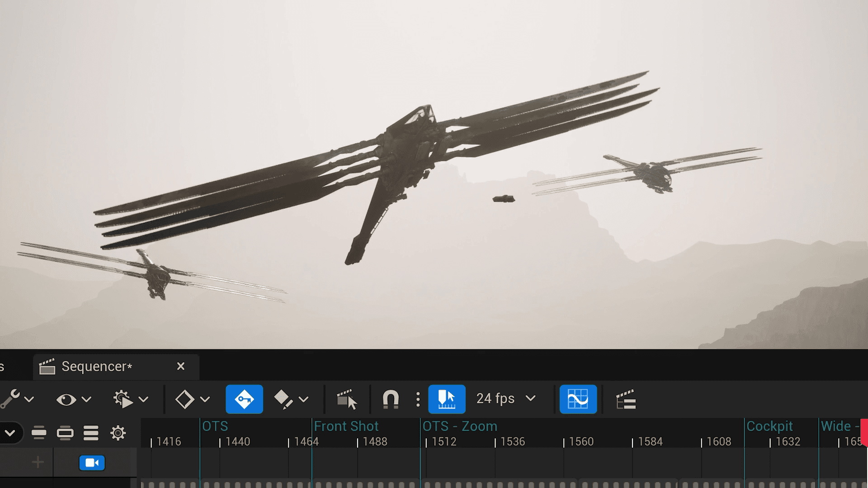868x488 pixels.
Task: Click the clapperboard selection cursor icon
Action: (347, 399)
